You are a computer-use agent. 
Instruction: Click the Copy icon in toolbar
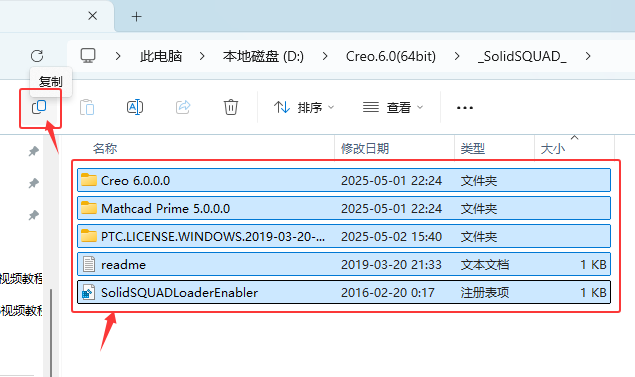[x=39, y=107]
